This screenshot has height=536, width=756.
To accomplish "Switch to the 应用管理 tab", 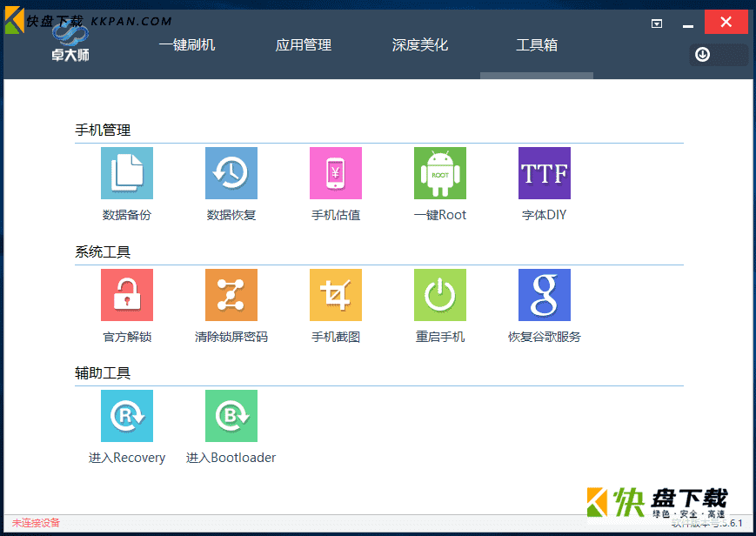I will [x=304, y=45].
